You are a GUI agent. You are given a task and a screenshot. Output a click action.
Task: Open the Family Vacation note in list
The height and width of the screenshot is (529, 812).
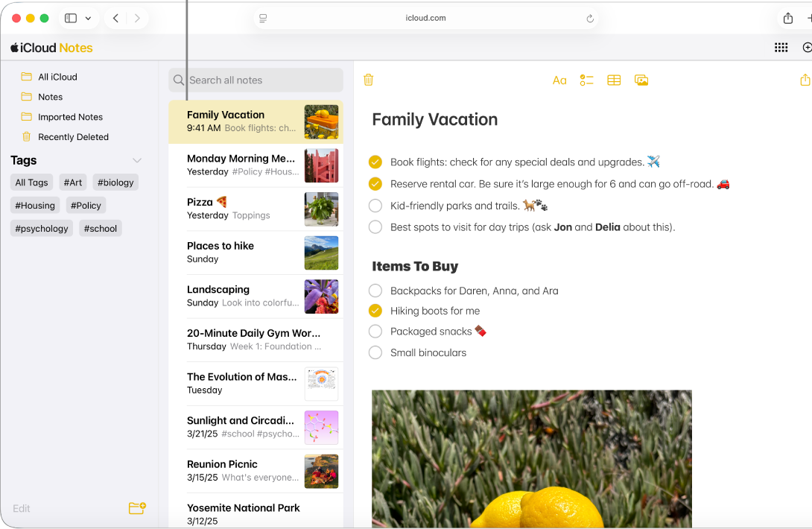coord(256,121)
